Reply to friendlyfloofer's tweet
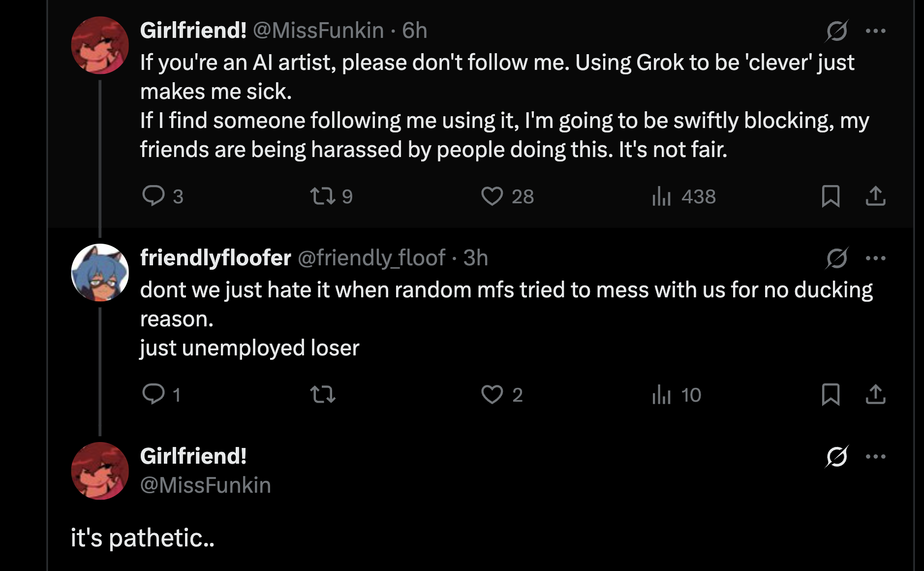This screenshot has height=571, width=924. click(154, 394)
